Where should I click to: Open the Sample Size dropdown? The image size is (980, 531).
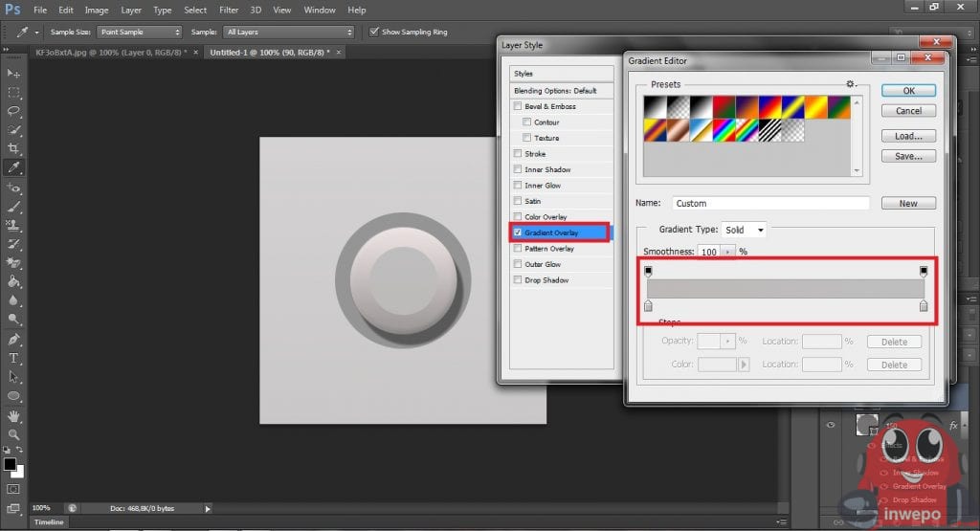click(x=139, y=32)
